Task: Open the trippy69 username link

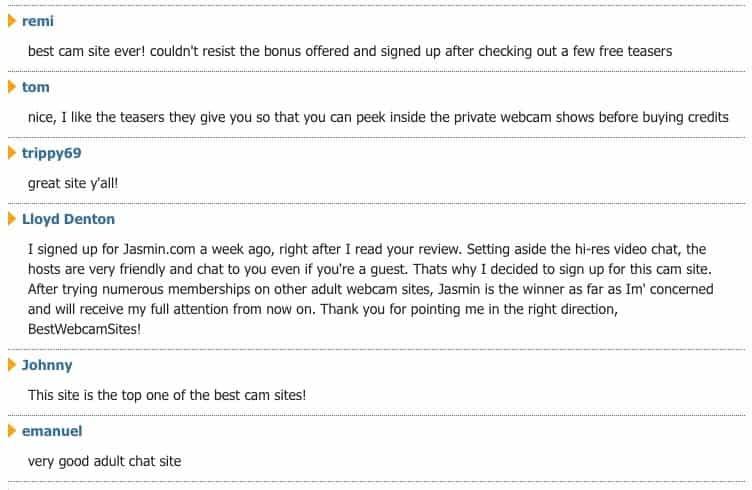Action: [x=51, y=153]
